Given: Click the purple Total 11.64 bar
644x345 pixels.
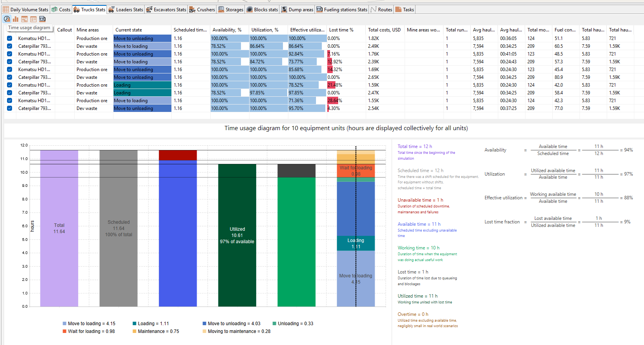Looking at the screenshot, I should pos(59,228).
